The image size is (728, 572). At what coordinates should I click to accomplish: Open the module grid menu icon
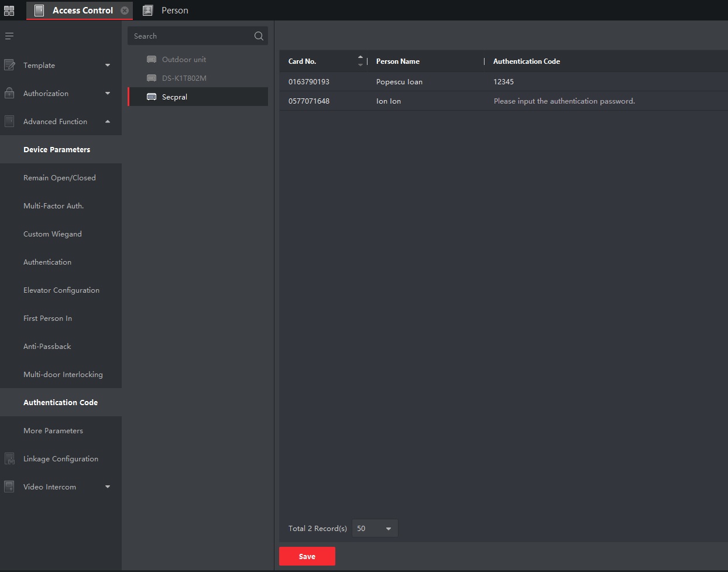pos(9,11)
